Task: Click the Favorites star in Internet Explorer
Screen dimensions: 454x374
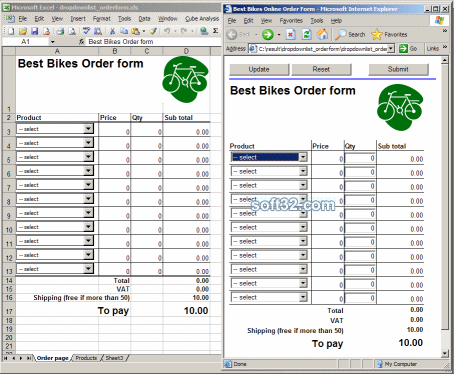Action: 389,34
